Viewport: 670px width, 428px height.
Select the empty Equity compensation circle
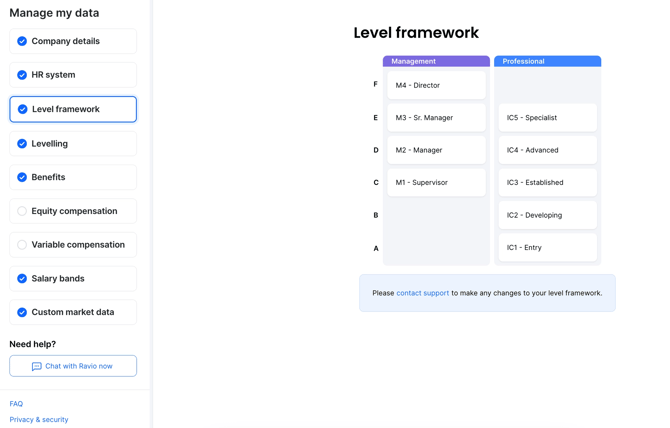[22, 211]
